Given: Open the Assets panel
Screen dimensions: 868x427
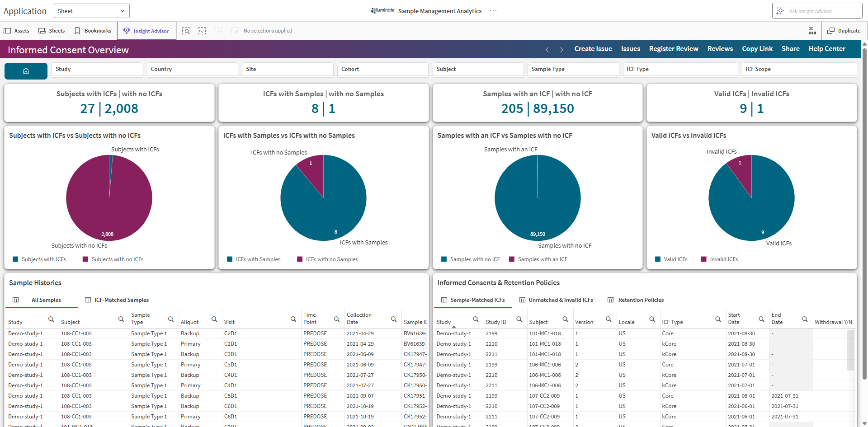Looking at the screenshot, I should [x=17, y=31].
